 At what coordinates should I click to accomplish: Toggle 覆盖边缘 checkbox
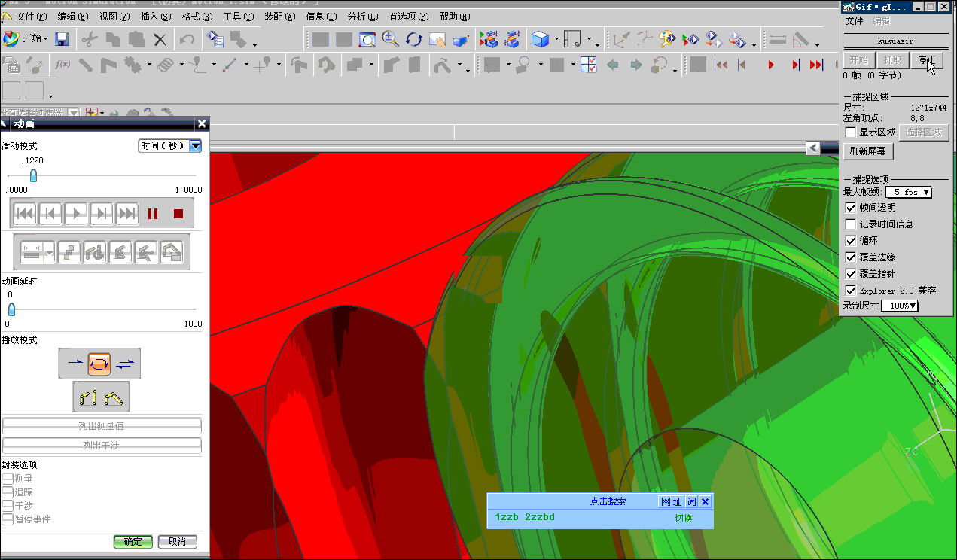(x=851, y=257)
